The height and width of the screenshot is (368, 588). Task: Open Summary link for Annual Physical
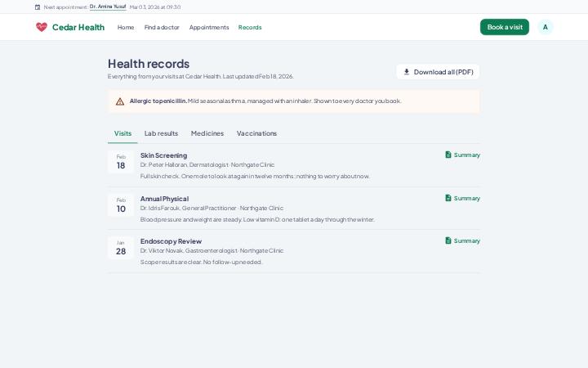point(462,198)
